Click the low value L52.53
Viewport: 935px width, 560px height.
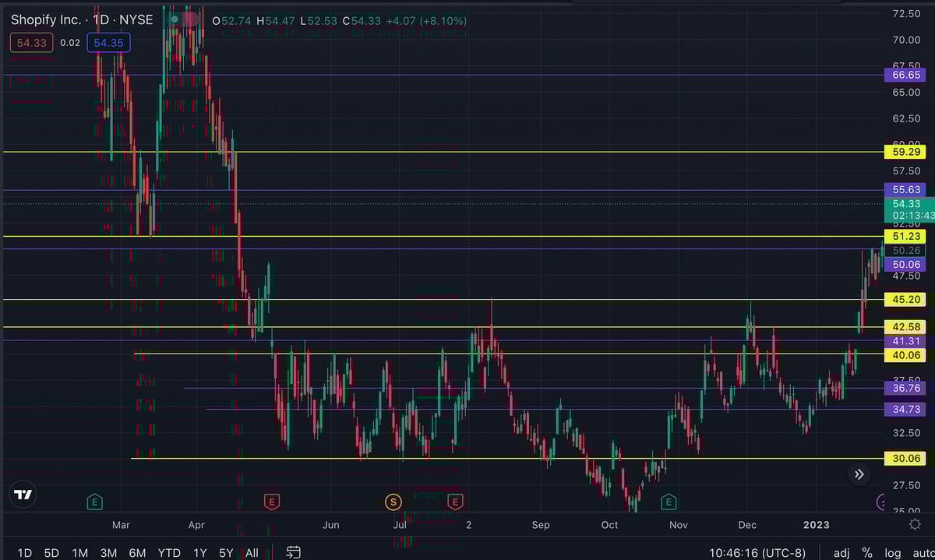[x=319, y=19]
